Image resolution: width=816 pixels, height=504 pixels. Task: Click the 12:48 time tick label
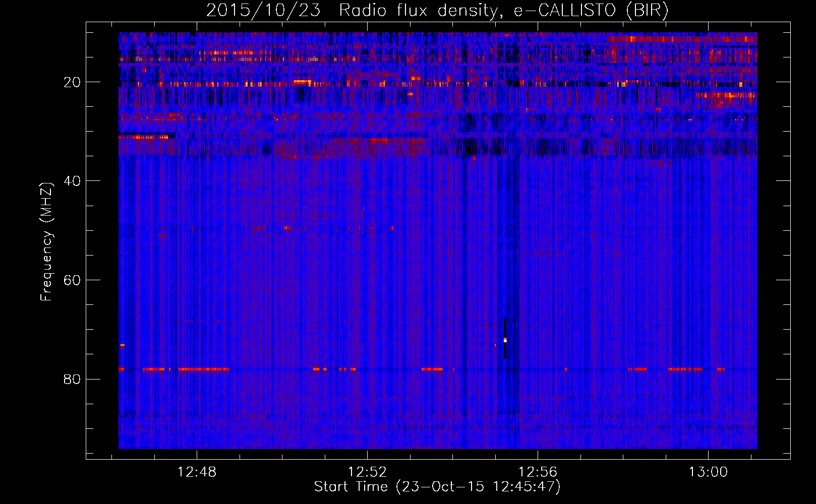tap(197, 472)
